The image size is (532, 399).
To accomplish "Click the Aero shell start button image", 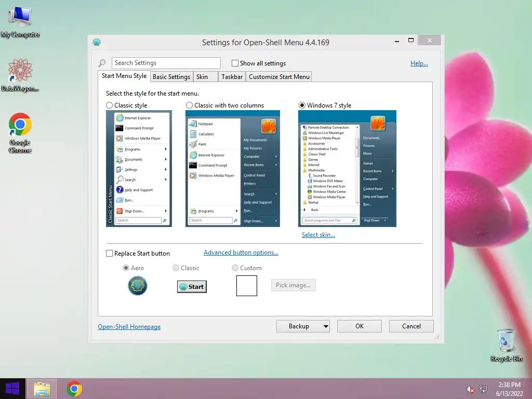I will (137, 286).
